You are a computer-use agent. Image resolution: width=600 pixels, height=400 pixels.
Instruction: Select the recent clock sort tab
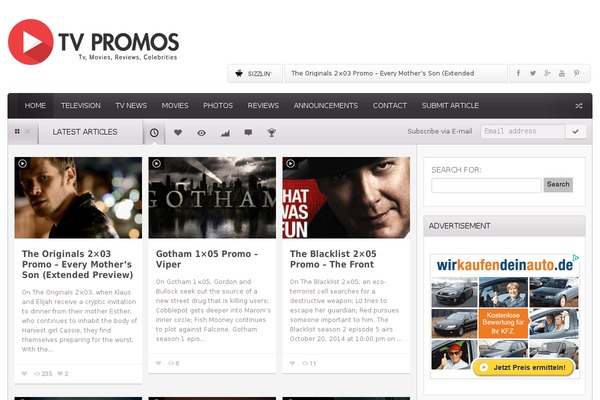[x=154, y=132]
